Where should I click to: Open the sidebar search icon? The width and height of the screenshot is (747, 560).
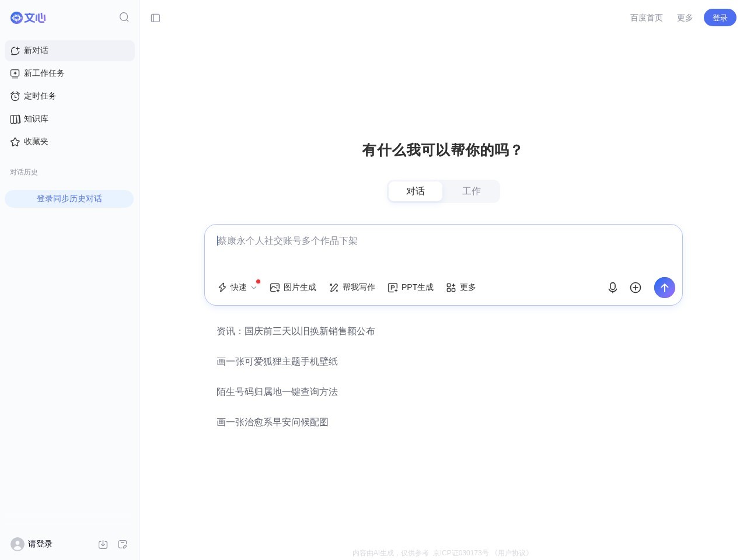point(124,17)
